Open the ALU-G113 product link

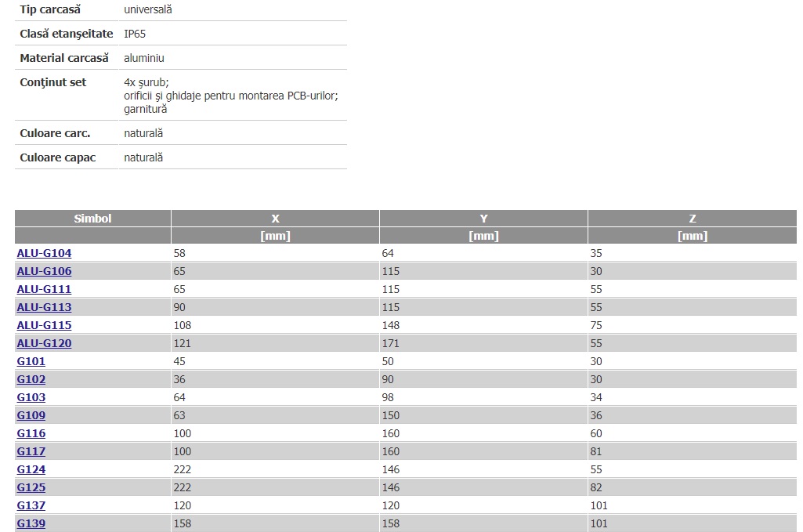coord(44,307)
